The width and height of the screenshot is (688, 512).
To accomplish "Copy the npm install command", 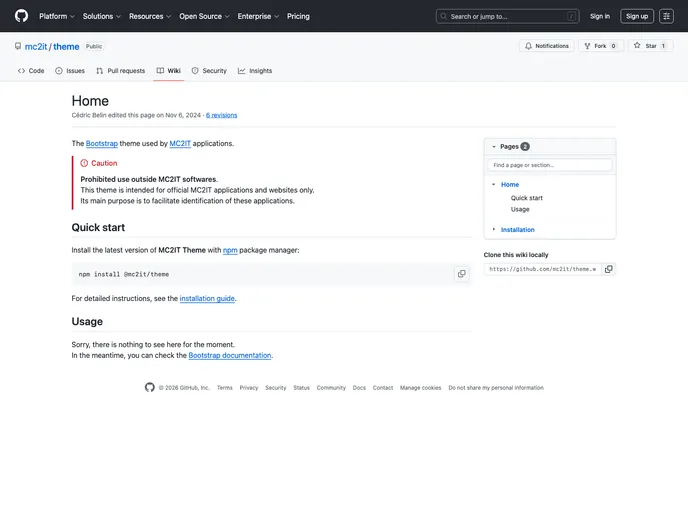I will [x=461, y=274].
